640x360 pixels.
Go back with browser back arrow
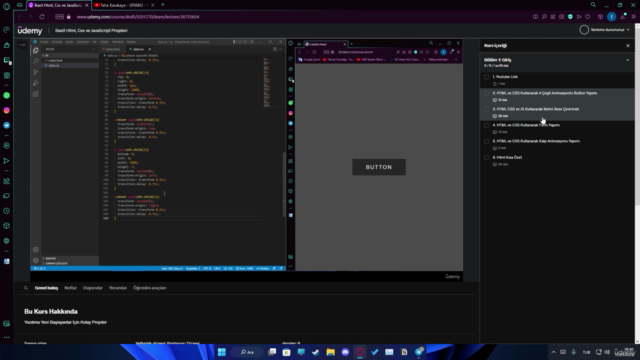pos(19,17)
